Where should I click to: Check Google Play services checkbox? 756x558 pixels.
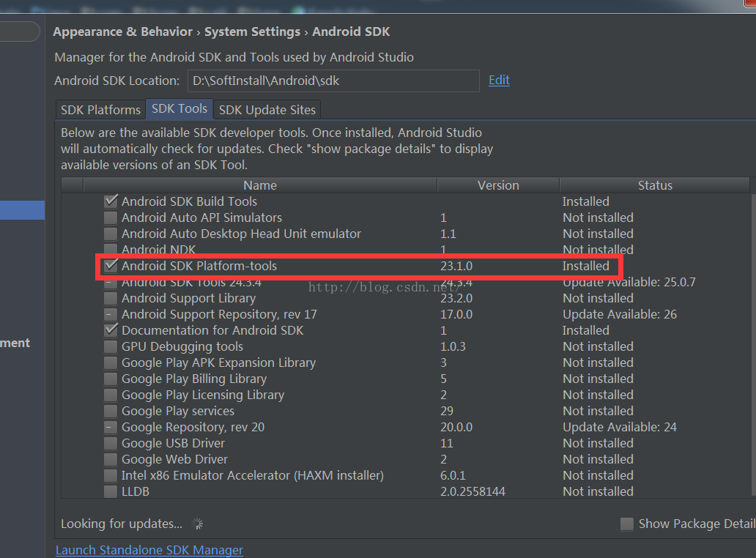click(111, 411)
